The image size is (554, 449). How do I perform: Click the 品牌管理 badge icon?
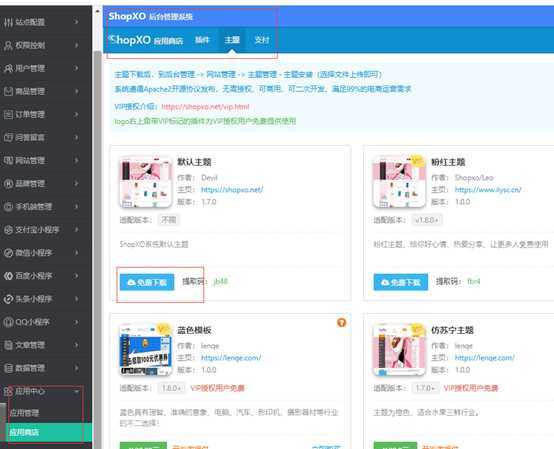click(8, 184)
